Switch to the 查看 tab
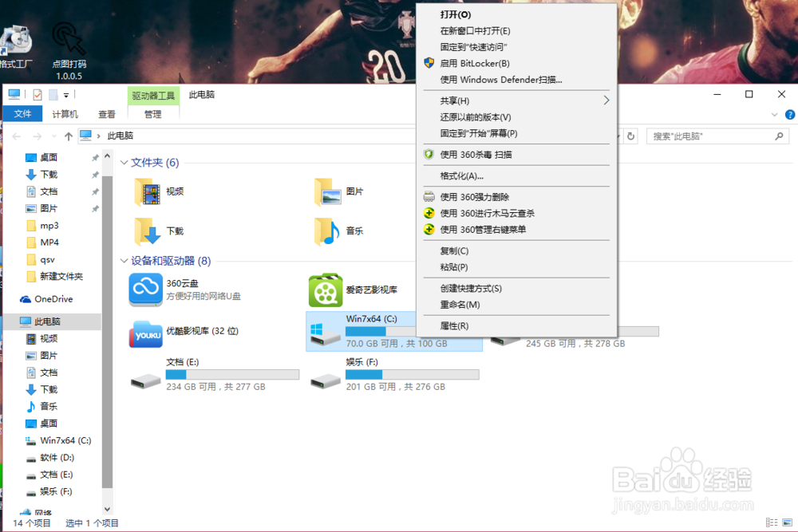The width and height of the screenshot is (798, 532). (106, 113)
